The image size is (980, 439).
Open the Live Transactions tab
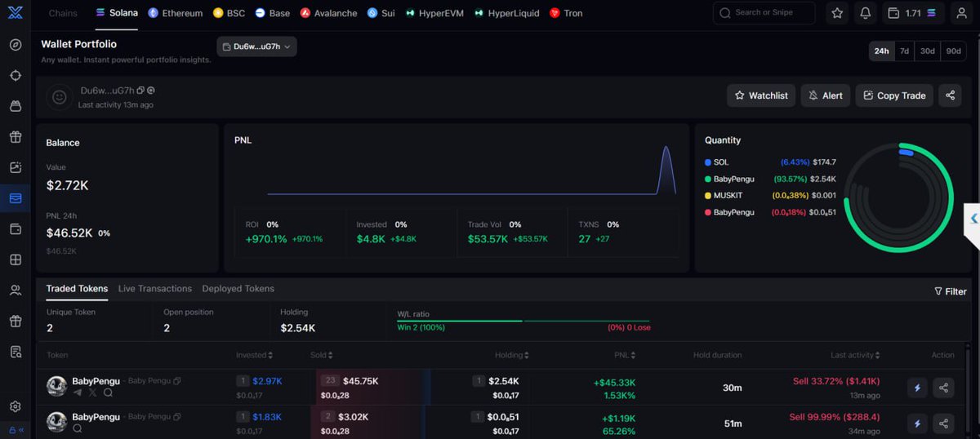coord(155,289)
